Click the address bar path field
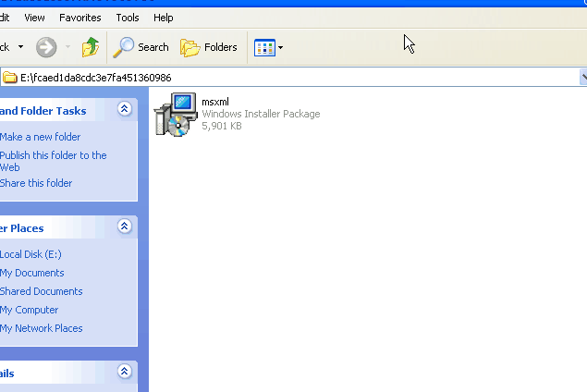The width and height of the screenshot is (587, 392). tap(289, 78)
